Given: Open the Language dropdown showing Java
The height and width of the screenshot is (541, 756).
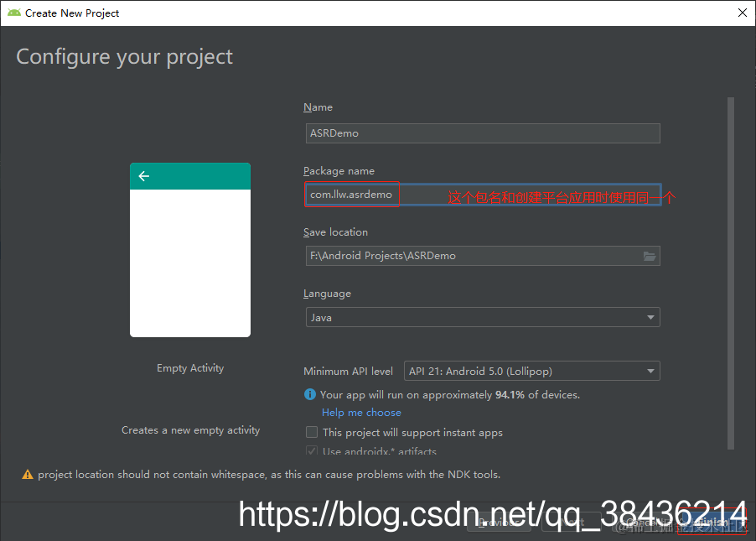Looking at the screenshot, I should pos(483,317).
